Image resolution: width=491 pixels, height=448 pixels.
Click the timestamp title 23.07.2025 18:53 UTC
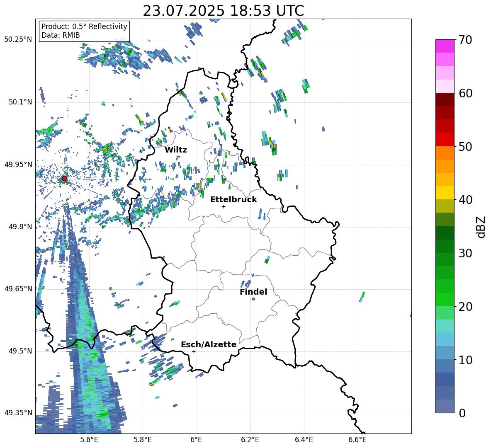tap(224, 11)
